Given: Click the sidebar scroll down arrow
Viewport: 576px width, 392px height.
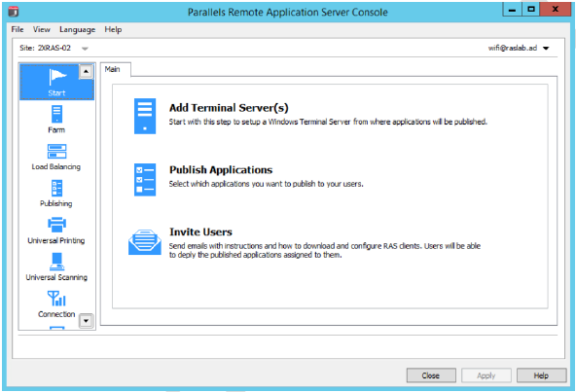Looking at the screenshot, I should [86, 321].
